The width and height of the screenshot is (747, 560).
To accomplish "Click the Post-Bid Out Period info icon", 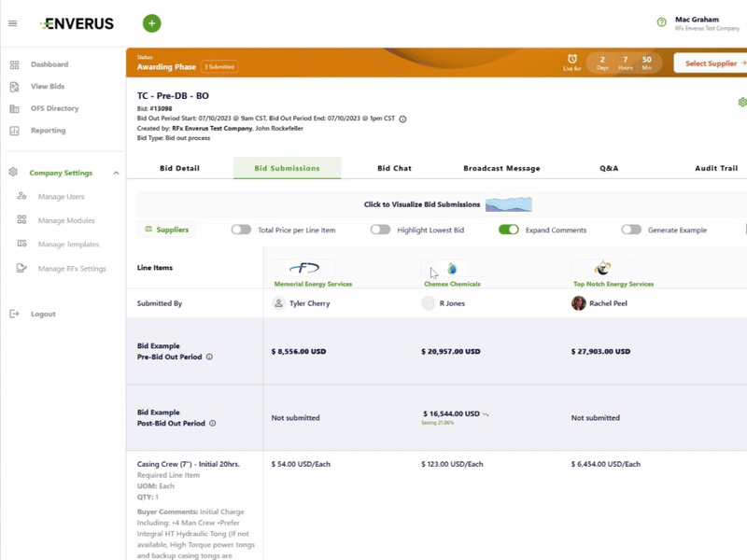I will coord(213,423).
